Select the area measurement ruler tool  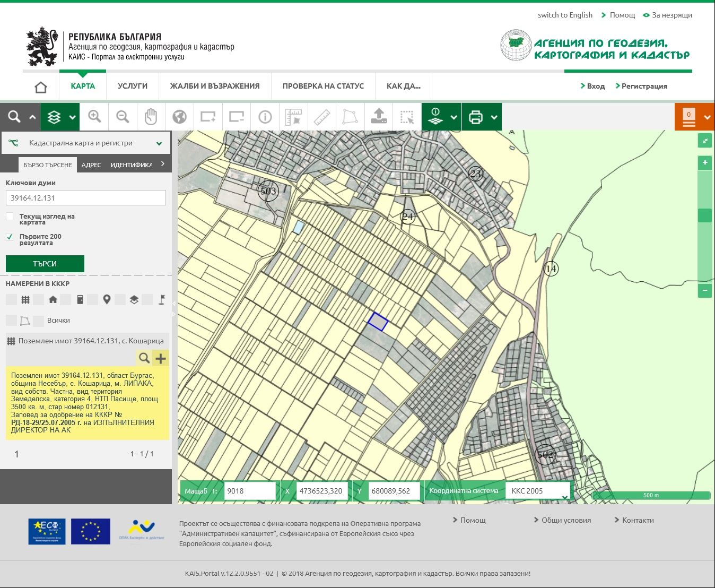pos(293,117)
